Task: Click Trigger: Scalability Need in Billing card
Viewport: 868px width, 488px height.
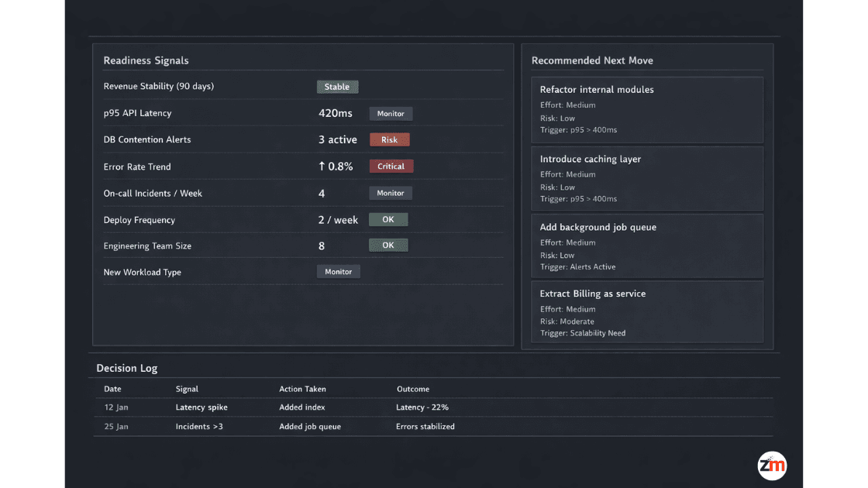Action: (582, 333)
